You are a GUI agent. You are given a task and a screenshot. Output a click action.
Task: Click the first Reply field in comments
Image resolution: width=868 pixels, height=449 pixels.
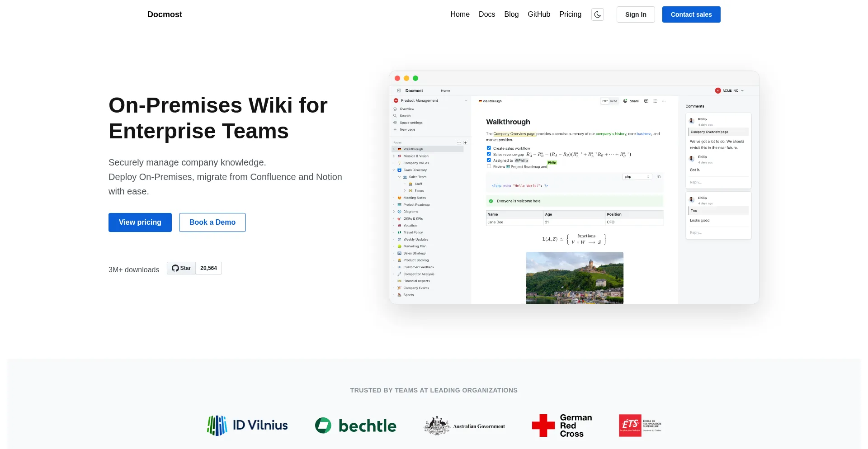(x=718, y=182)
